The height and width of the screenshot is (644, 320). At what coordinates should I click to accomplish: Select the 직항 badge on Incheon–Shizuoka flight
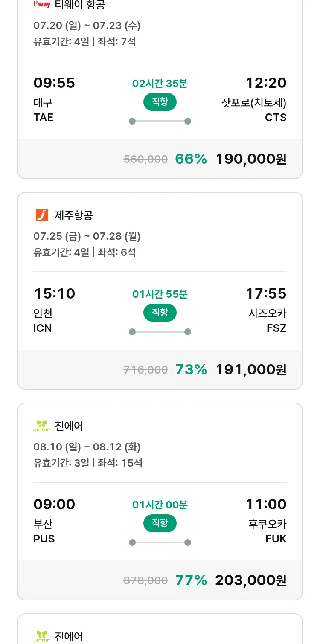point(160,313)
